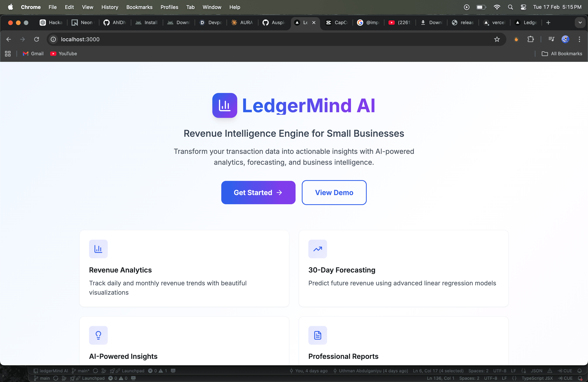Click the Chrome profile avatar icon
The image size is (588, 382).
pyautogui.click(x=565, y=39)
